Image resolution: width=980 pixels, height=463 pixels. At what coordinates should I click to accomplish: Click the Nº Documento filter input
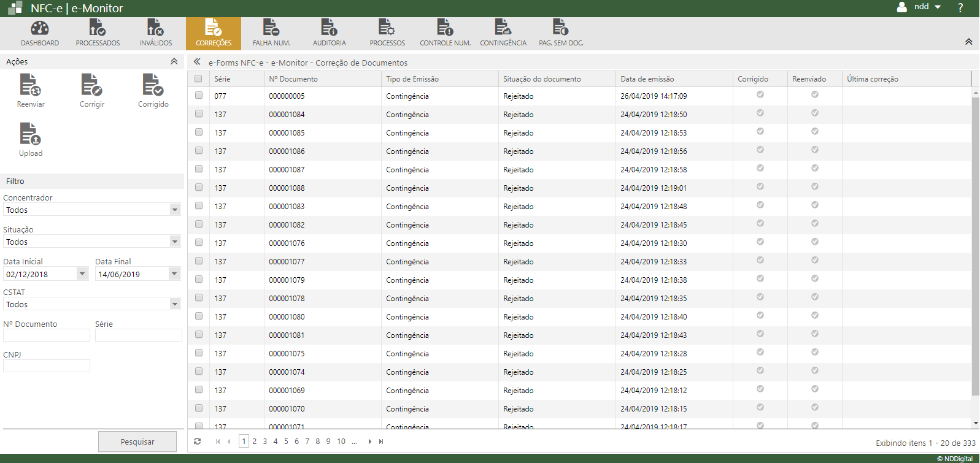click(x=47, y=335)
